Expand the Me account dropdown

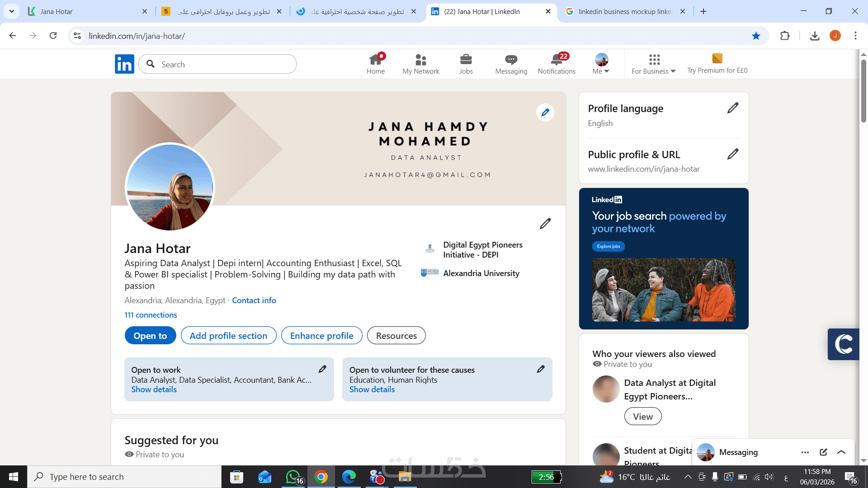[601, 64]
